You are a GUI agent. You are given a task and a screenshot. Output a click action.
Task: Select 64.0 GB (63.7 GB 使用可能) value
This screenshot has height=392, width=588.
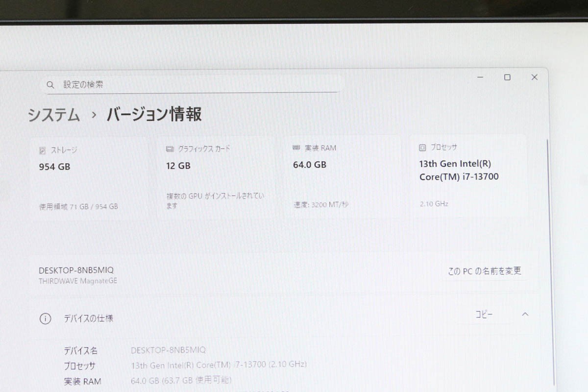(181, 380)
